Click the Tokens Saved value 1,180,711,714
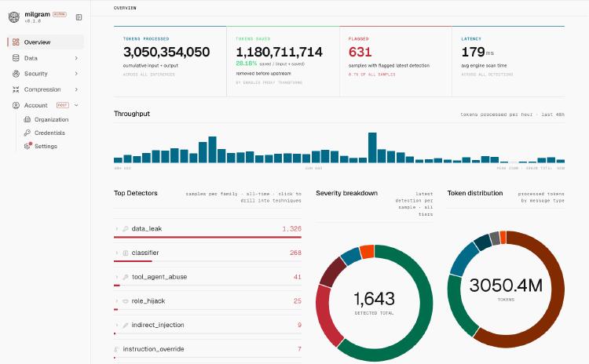 (279, 52)
